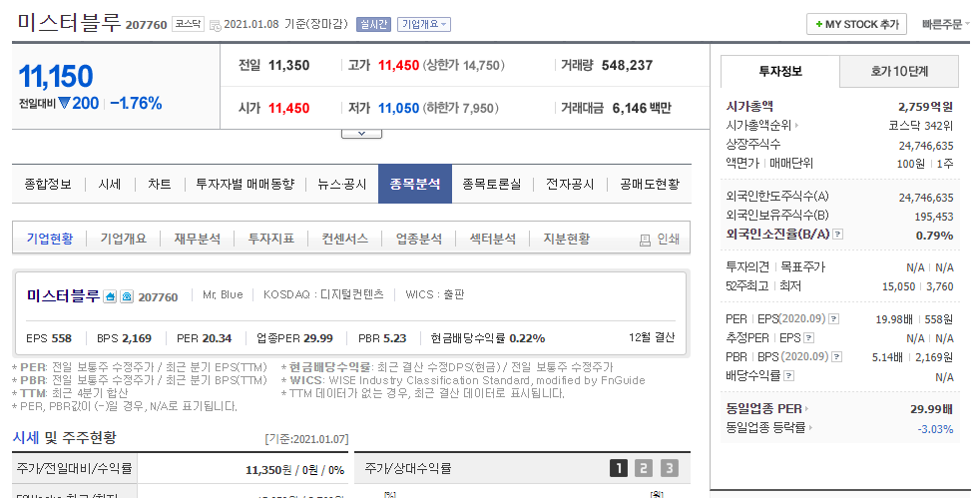Open the 전자공시 tab
This screenshot has width=980, height=498.
coord(570,185)
